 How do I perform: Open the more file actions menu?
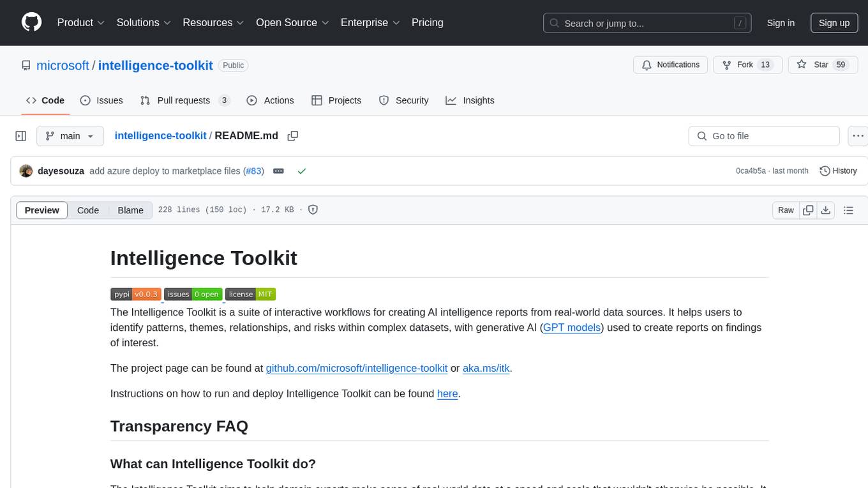[x=858, y=136]
